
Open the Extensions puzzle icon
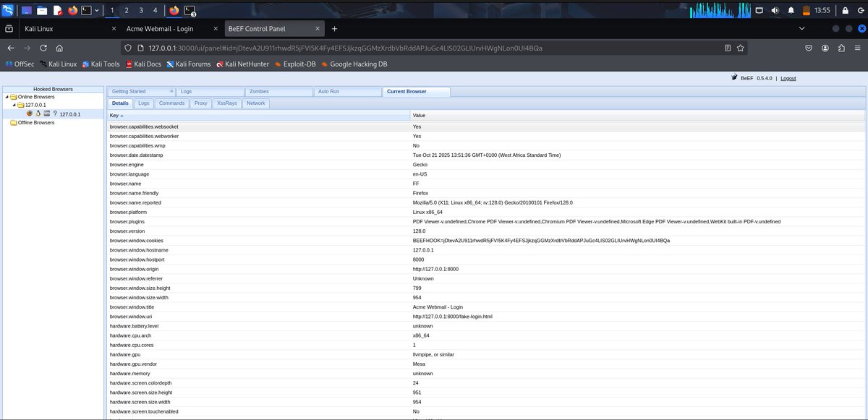pos(841,48)
